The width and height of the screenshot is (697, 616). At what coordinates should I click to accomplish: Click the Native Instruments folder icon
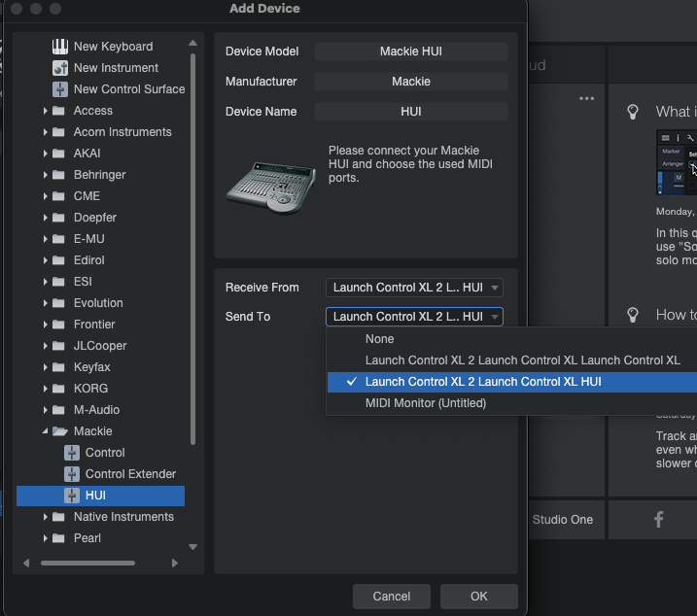pyautogui.click(x=58, y=517)
